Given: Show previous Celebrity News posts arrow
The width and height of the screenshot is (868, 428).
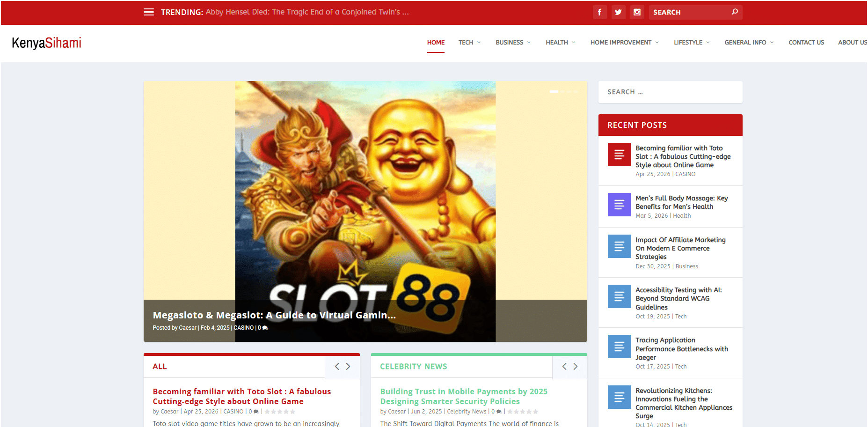Looking at the screenshot, I should [564, 367].
